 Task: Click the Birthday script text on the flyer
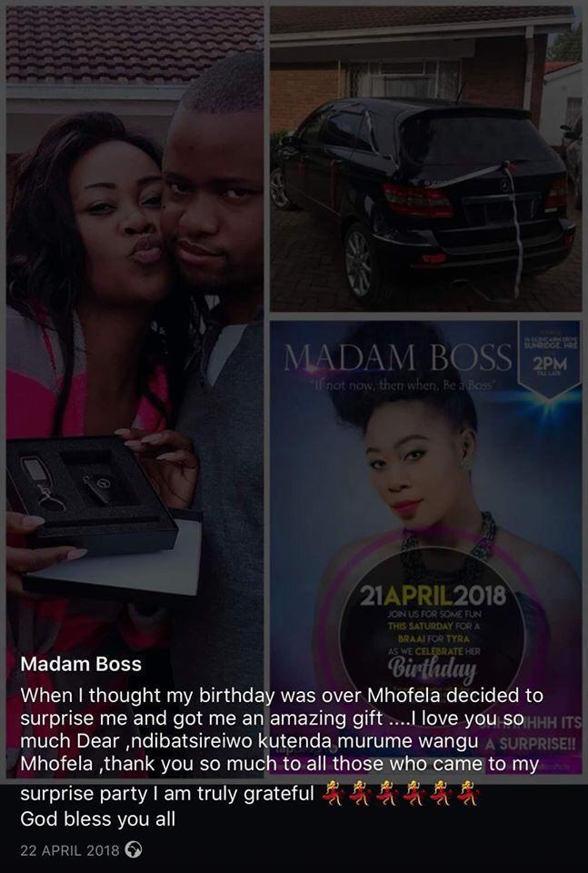coord(433,668)
